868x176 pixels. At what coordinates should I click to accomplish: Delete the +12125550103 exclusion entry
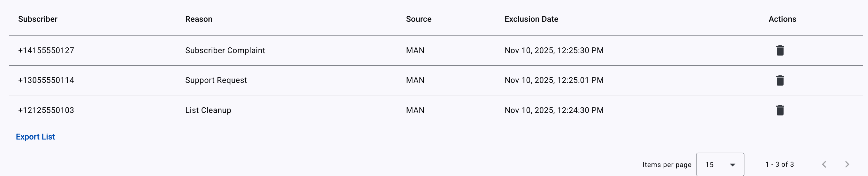pyautogui.click(x=780, y=110)
